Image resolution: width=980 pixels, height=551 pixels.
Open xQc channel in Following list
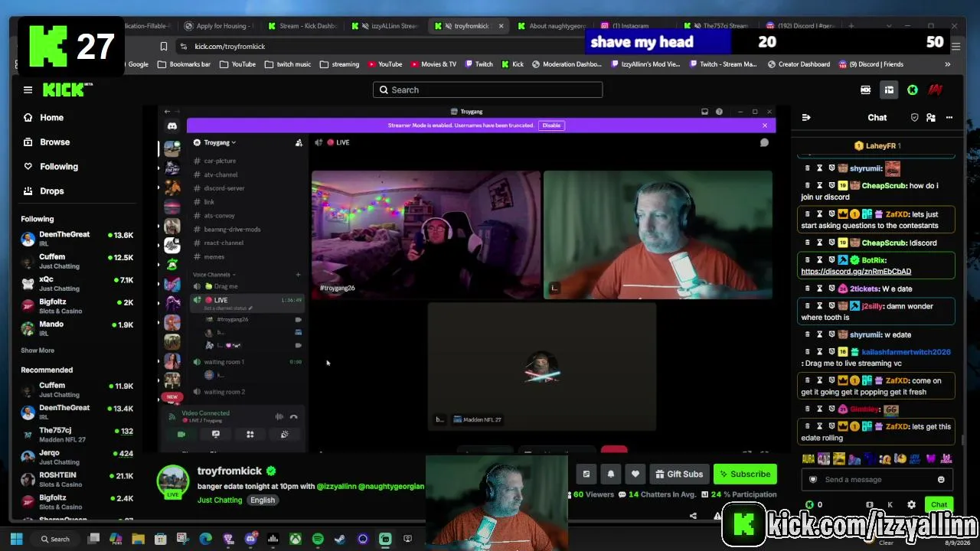tap(77, 283)
